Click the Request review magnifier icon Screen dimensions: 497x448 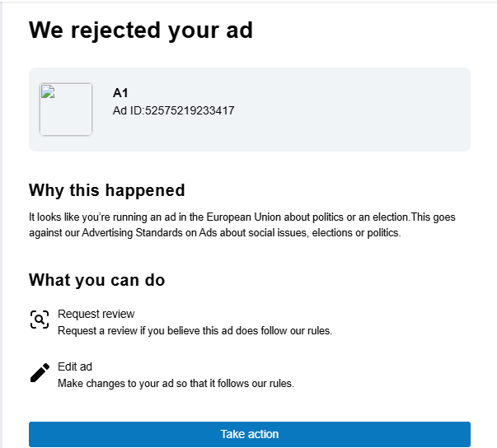point(40,320)
